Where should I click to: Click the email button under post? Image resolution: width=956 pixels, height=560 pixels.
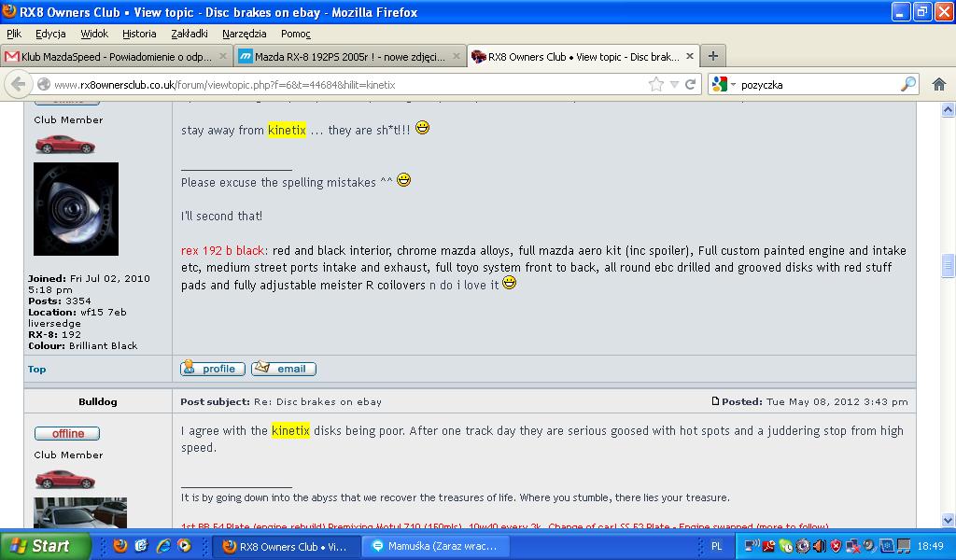coord(284,369)
